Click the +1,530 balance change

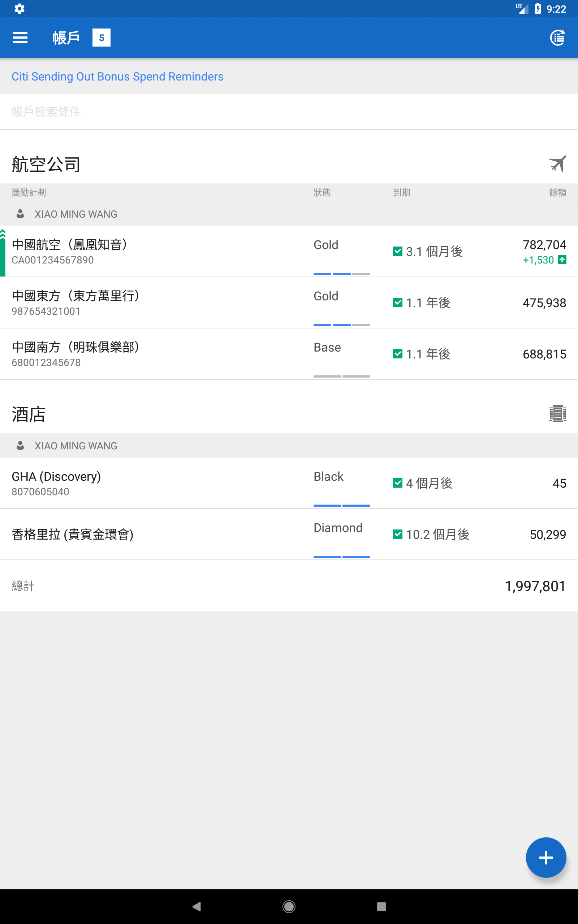pos(538,260)
